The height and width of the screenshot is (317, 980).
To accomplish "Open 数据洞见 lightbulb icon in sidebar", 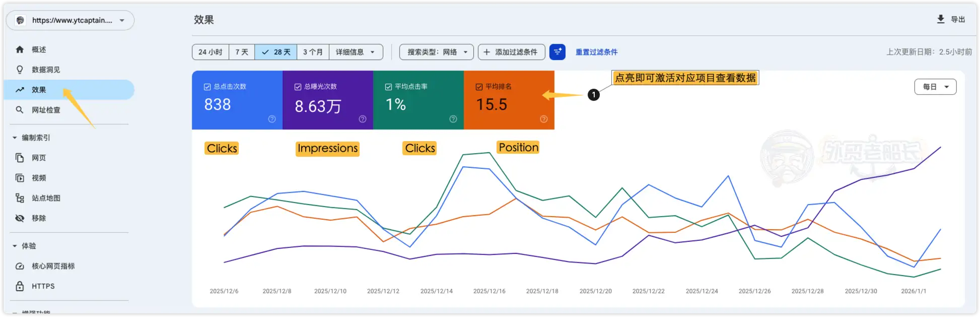I will [20, 70].
